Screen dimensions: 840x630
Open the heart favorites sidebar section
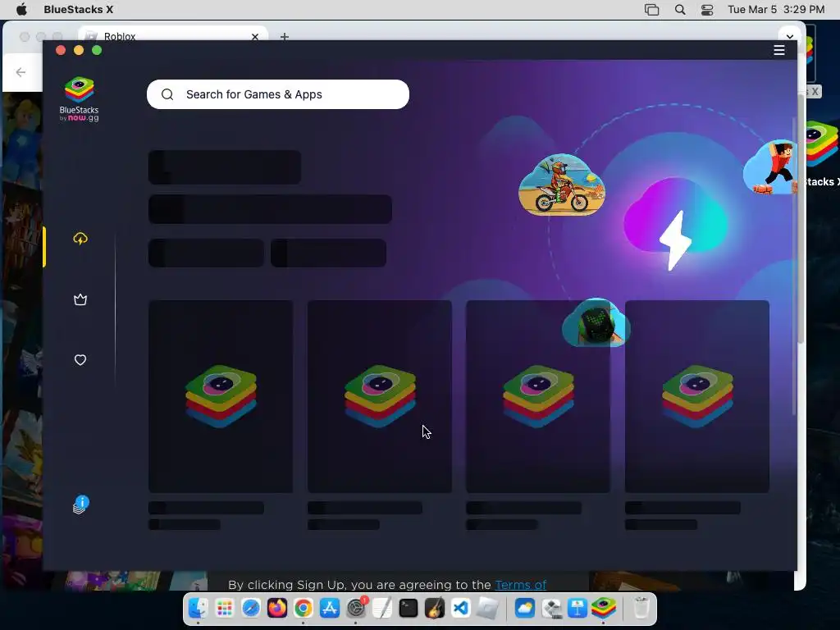click(x=80, y=360)
